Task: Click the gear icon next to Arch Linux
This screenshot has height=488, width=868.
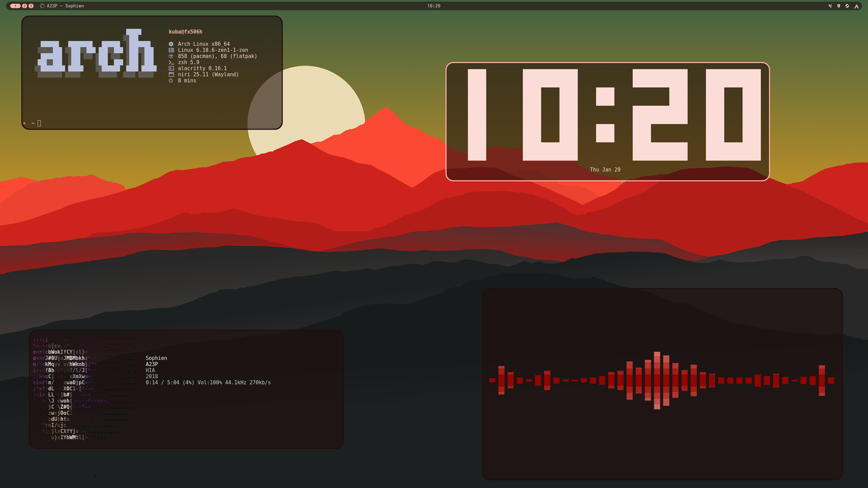Action: (x=171, y=44)
